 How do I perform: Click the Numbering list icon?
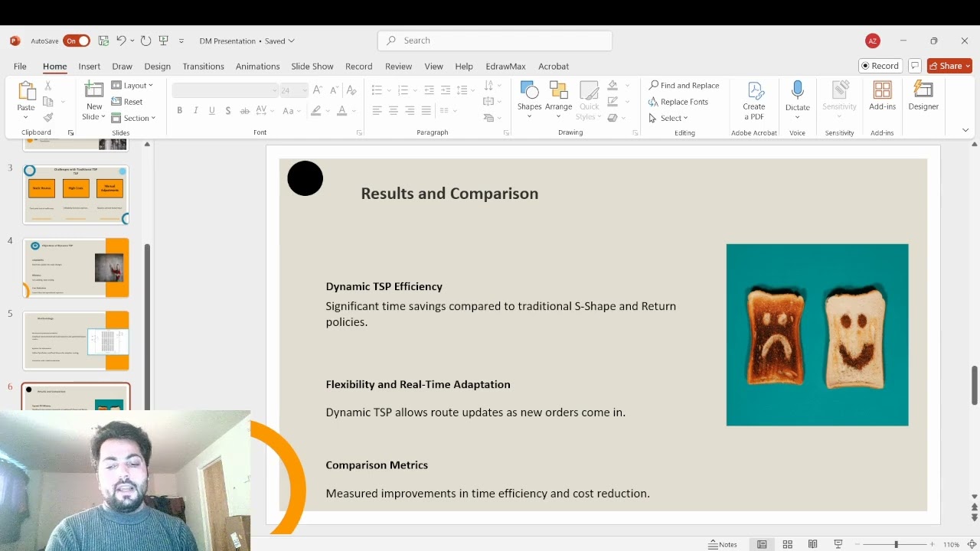(403, 90)
